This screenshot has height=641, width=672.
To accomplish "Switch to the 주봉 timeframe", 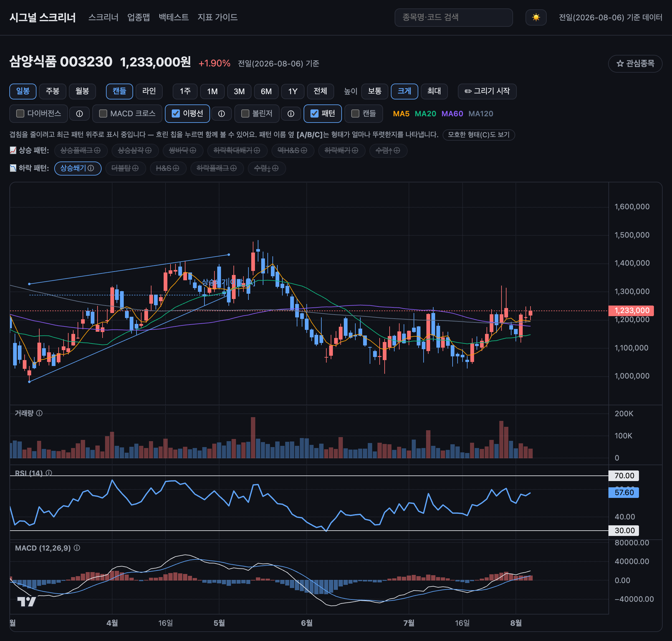I will (x=53, y=91).
